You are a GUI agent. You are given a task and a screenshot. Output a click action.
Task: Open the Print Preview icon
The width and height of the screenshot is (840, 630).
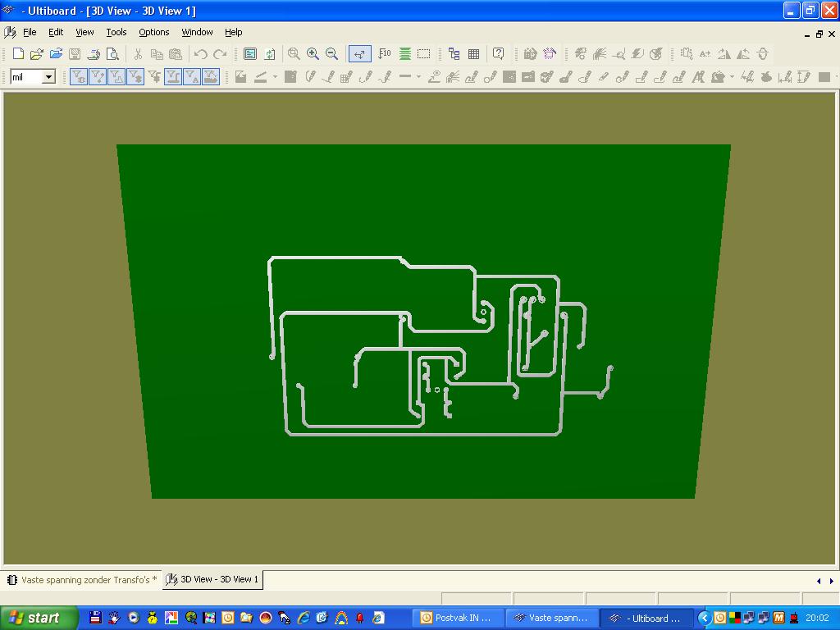pos(113,54)
